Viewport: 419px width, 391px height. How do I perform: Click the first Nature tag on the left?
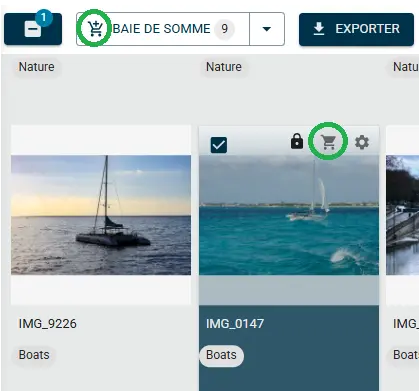coord(37,67)
